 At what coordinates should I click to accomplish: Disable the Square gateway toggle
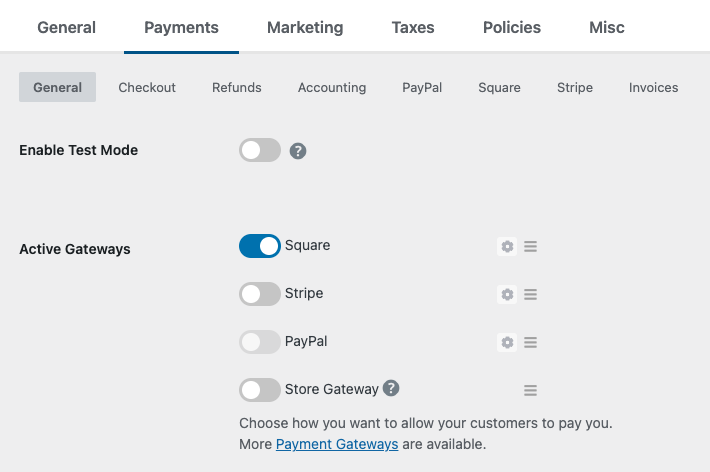(x=260, y=246)
